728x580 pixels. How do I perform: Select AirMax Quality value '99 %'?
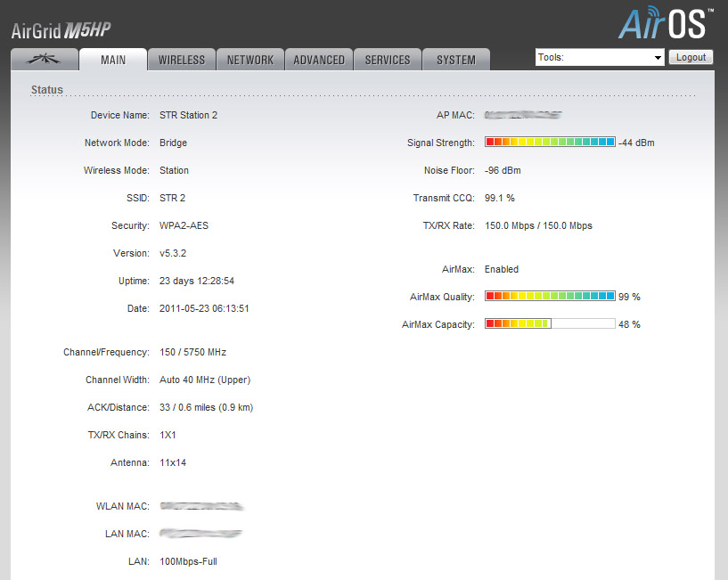pyautogui.click(x=629, y=297)
